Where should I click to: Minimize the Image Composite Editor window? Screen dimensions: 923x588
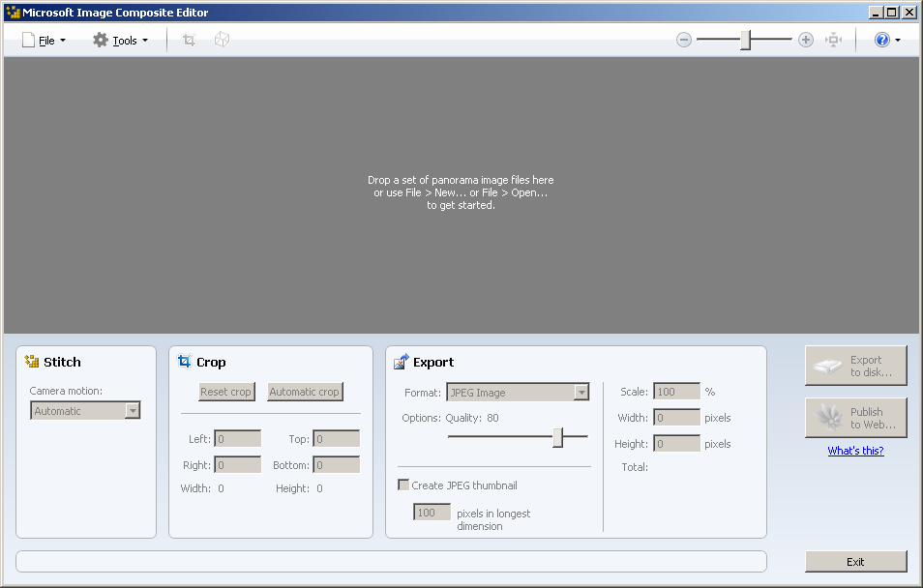876,13
